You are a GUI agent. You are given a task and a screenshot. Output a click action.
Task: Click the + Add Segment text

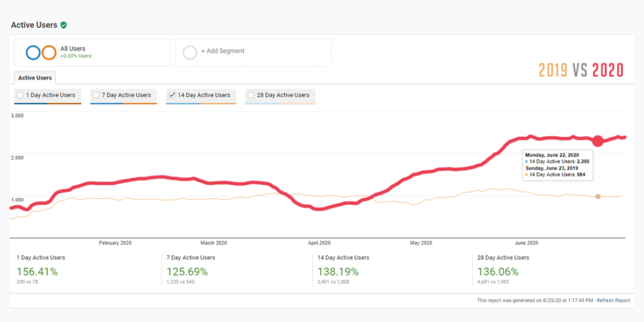point(223,51)
